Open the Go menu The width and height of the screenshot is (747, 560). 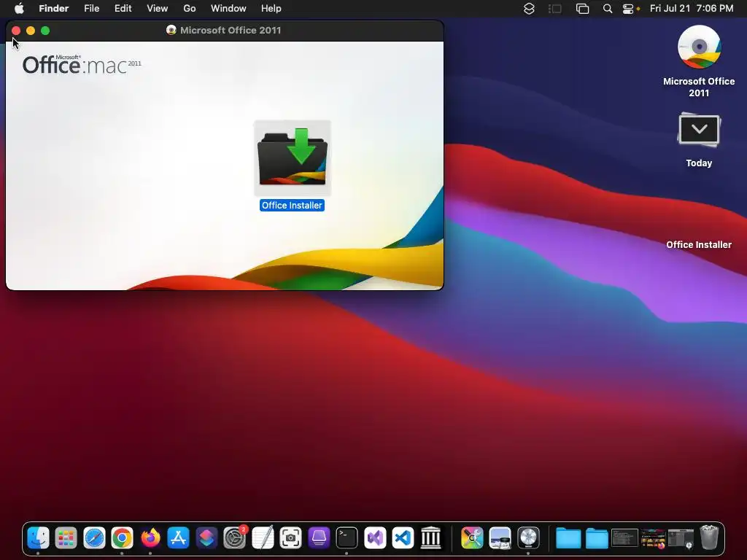(x=190, y=9)
